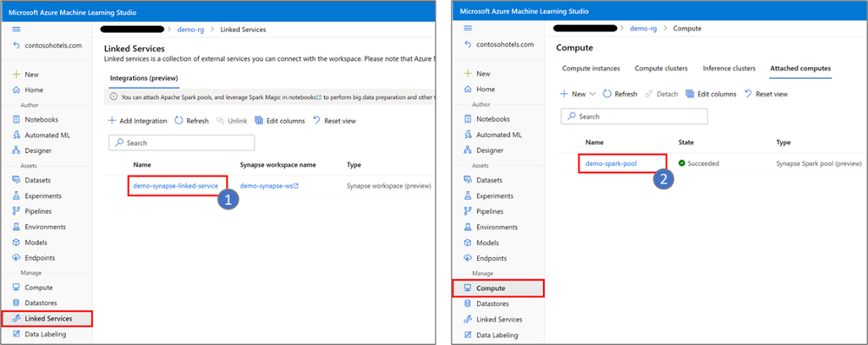The width and height of the screenshot is (868, 345).
Task: Click Home in left window sidebar
Action: pyautogui.click(x=34, y=90)
